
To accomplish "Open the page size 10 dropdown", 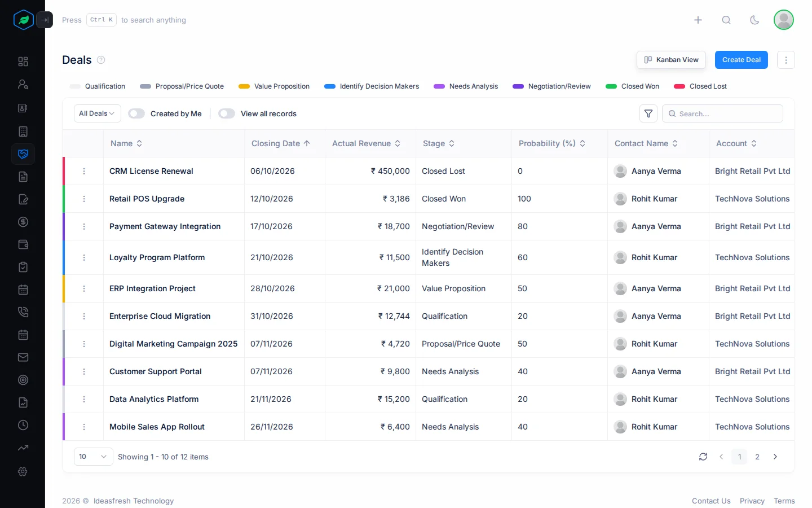I will tap(94, 457).
